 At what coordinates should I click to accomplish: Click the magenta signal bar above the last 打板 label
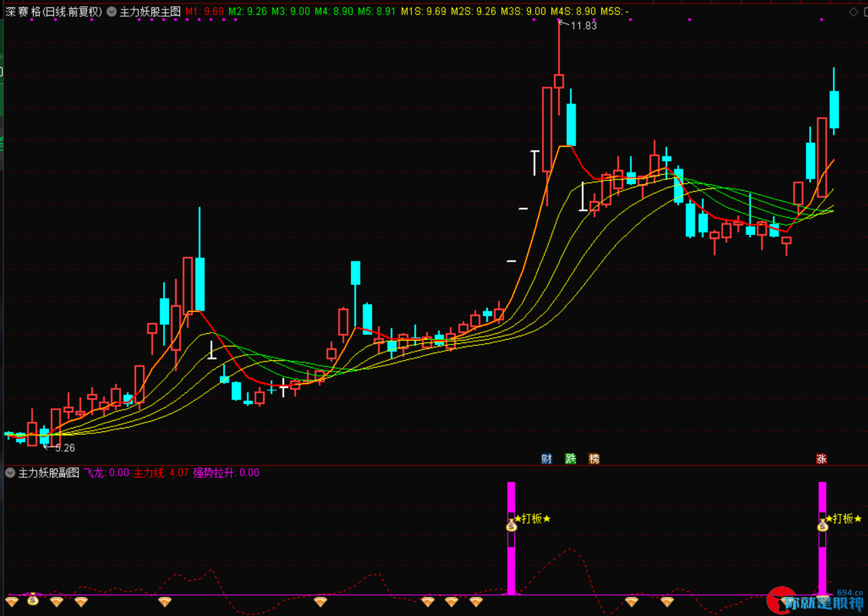[x=823, y=498]
